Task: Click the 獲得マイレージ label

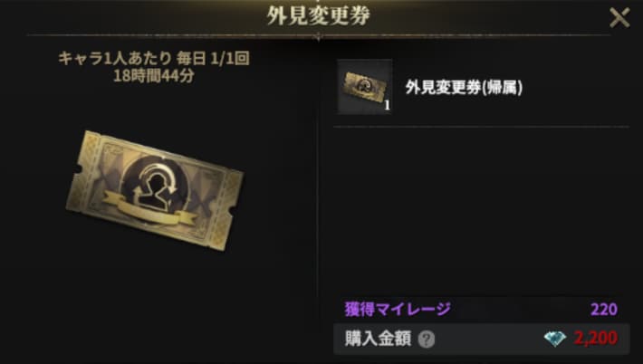Action: [x=398, y=309]
